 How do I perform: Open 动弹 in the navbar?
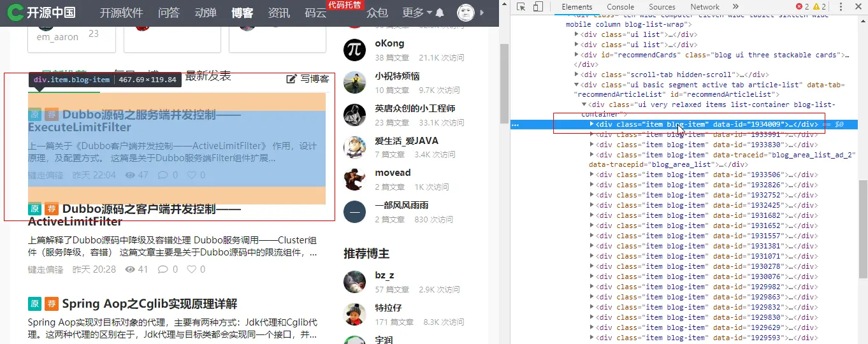click(x=205, y=13)
